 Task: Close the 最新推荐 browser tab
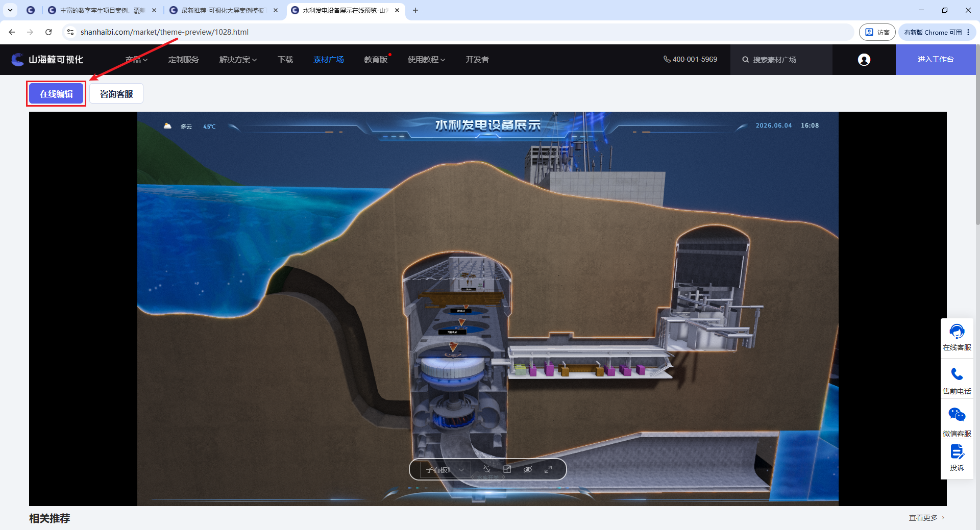[276, 10]
